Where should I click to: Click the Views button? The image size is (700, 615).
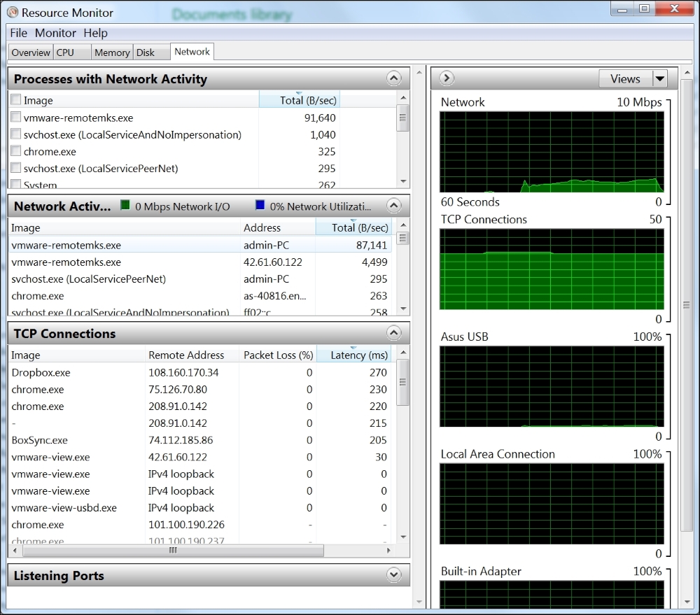pyautogui.click(x=625, y=78)
